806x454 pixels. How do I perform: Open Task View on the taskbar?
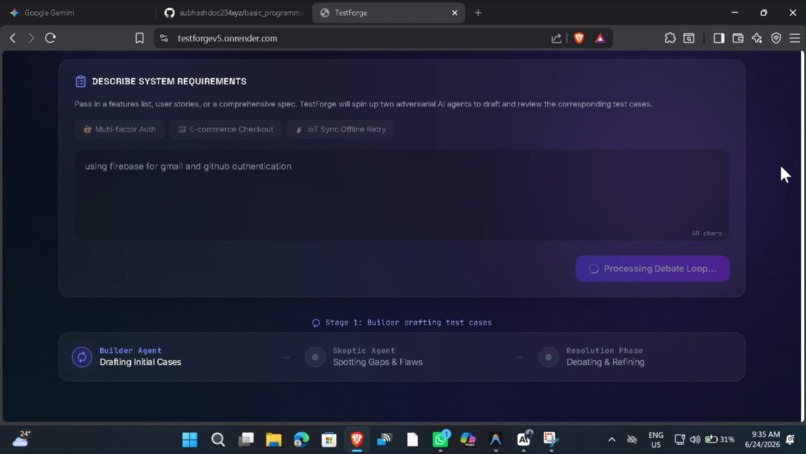tap(246, 439)
